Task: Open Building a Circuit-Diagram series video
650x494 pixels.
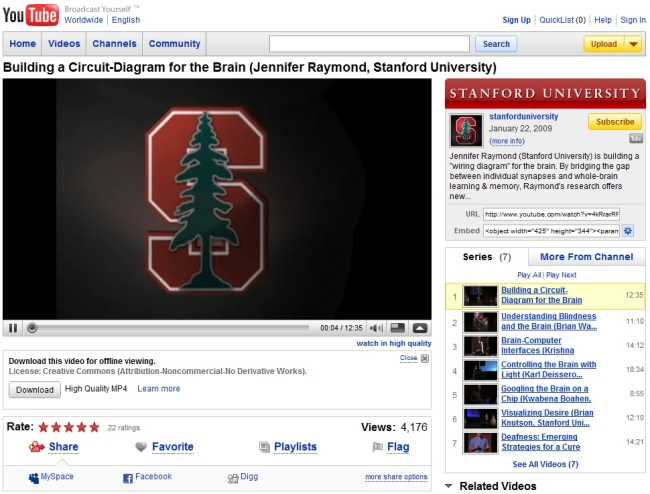Action: 541,295
